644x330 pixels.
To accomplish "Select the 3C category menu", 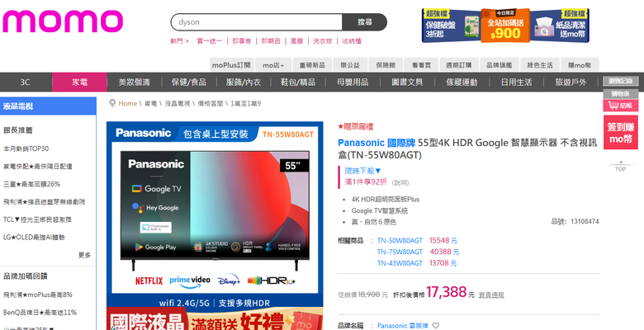I will (26, 82).
